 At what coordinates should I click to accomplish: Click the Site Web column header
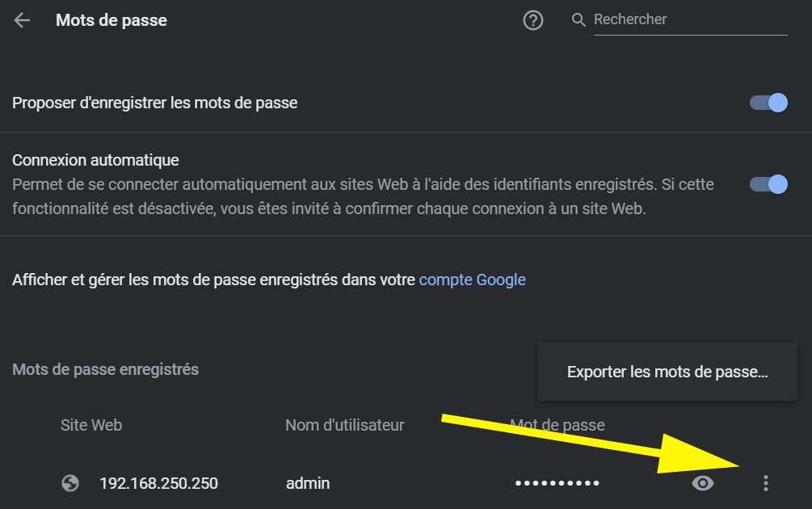[91, 425]
